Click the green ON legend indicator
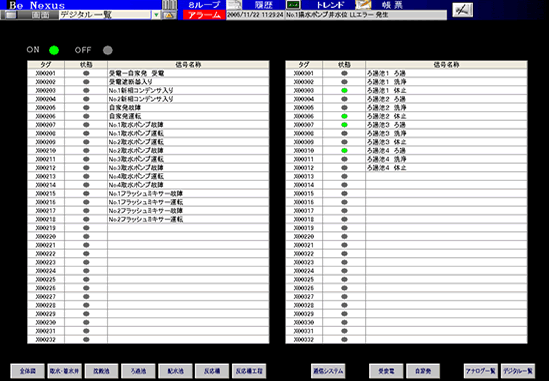Viewport: 549px width, 381px height. pos(54,50)
